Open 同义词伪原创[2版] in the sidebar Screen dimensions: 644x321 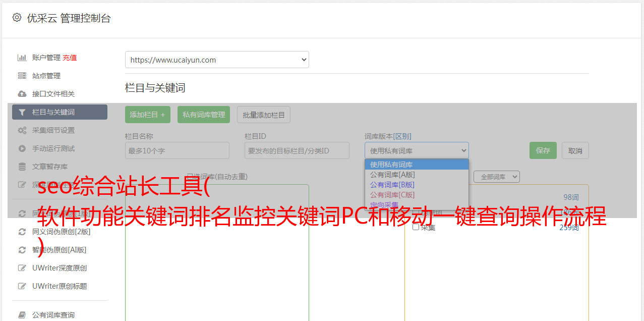point(62,232)
